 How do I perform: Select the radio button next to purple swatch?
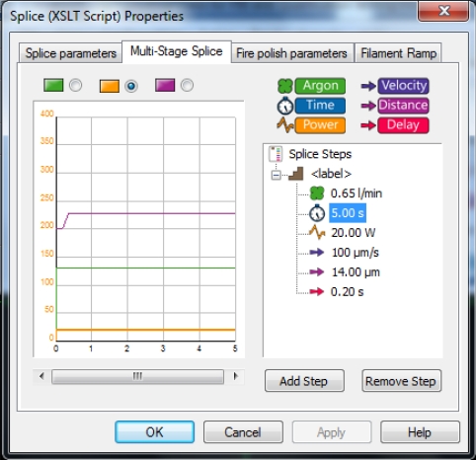tap(187, 86)
